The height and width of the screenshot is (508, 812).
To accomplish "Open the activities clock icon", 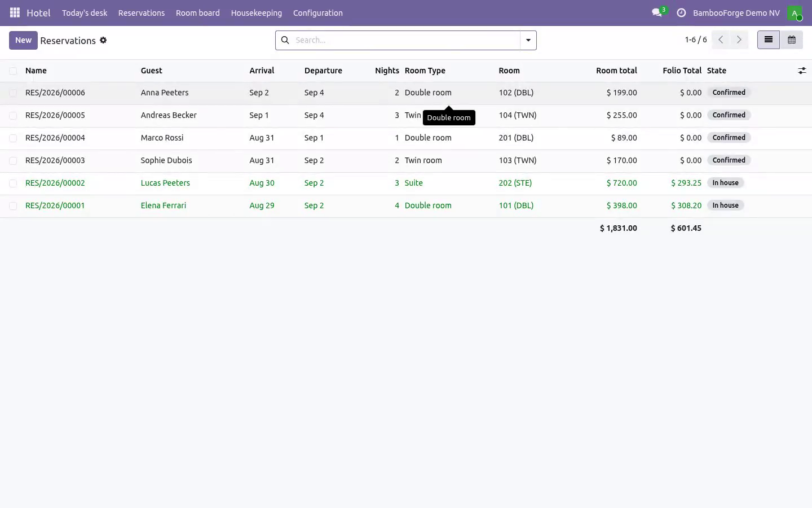I will 681,12.
